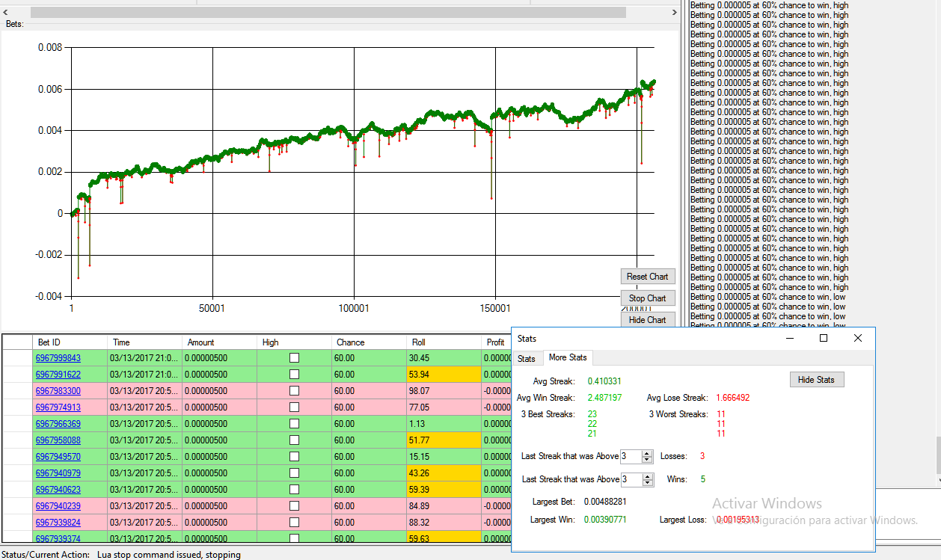Minimize the Stats window
This screenshot has height=560, width=941.
pos(789,339)
